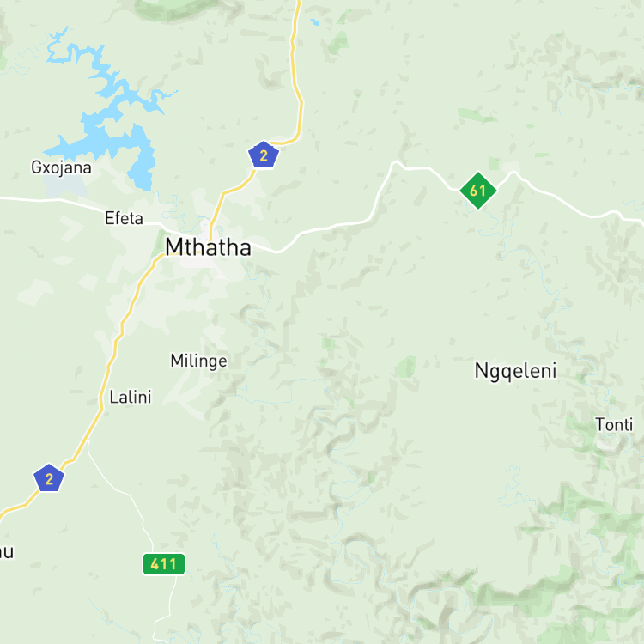
Task: Select the Lalini place label
Action: [x=131, y=398]
